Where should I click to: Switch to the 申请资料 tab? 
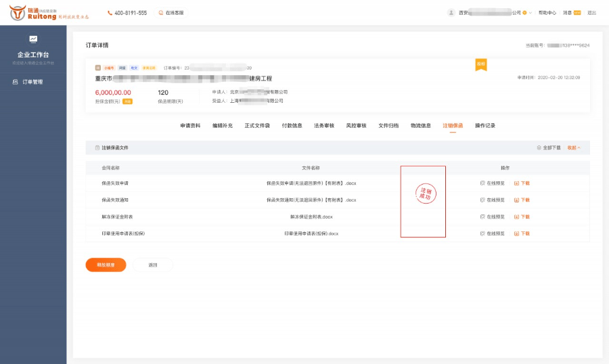coord(190,125)
